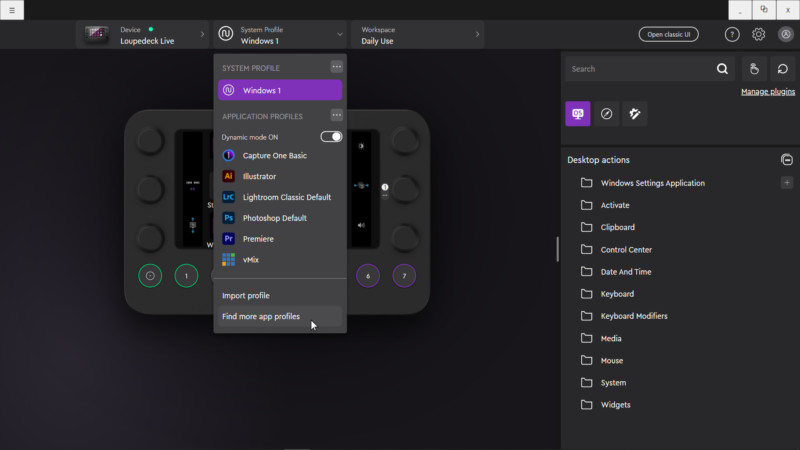The image size is (800, 450).
Task: Click the Loupedeck Live device thumbnail
Action: [x=96, y=35]
